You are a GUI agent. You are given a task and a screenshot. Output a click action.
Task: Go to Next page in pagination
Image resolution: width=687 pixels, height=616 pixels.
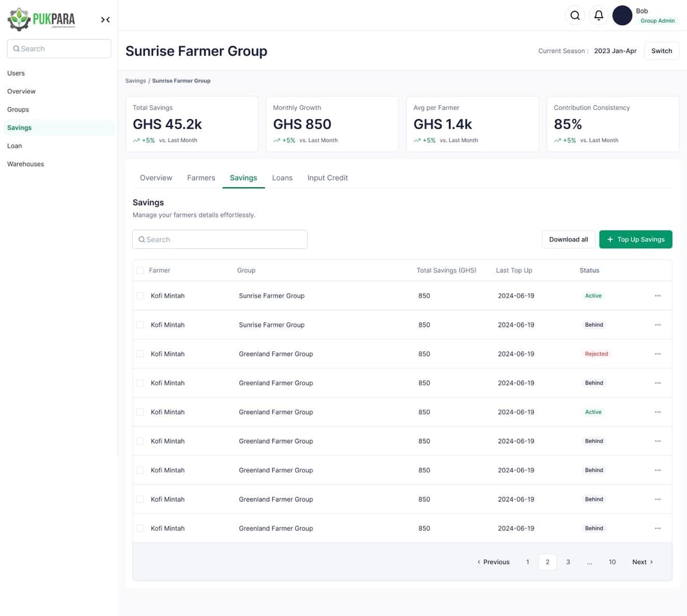coord(642,562)
